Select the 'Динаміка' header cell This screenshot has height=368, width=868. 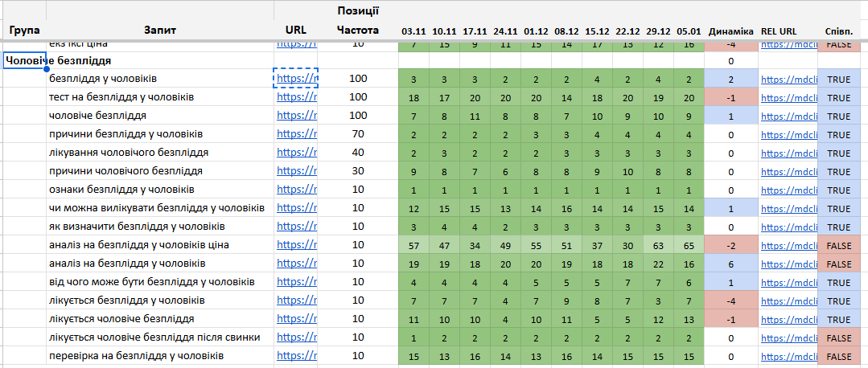(730, 31)
